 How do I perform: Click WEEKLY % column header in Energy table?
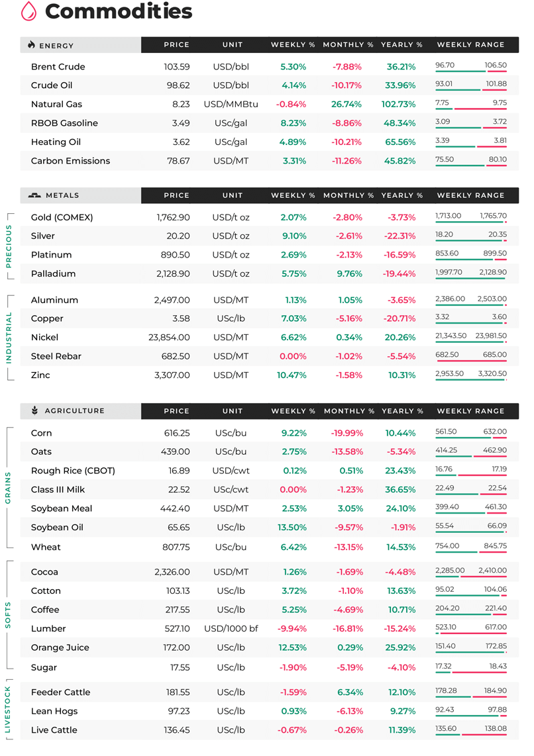coord(293,45)
